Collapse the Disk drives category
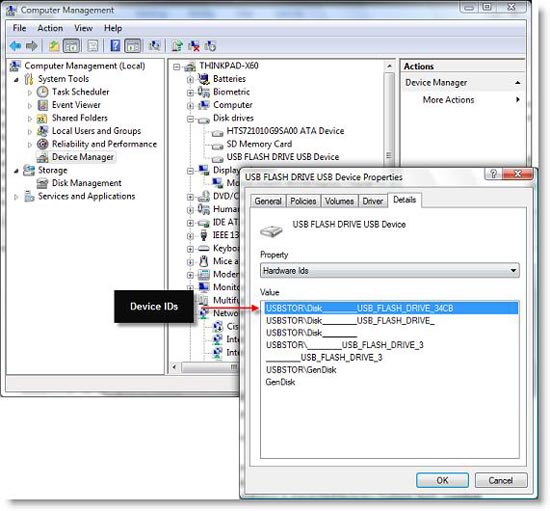Viewport: 550px width, 511px height. click(x=190, y=119)
